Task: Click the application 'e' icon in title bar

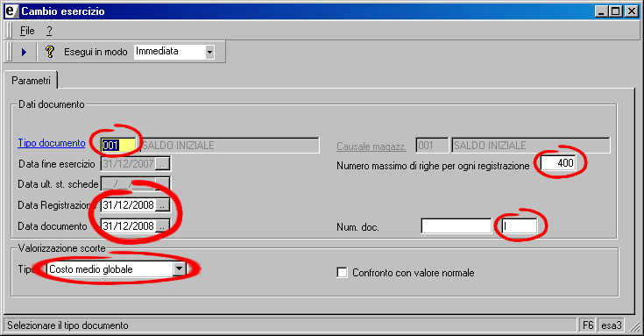Action: [11, 11]
